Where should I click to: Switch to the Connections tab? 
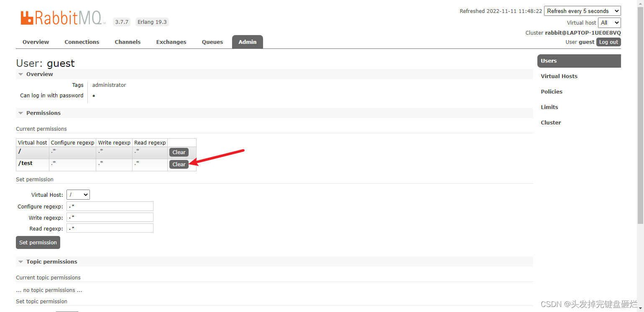(82, 42)
